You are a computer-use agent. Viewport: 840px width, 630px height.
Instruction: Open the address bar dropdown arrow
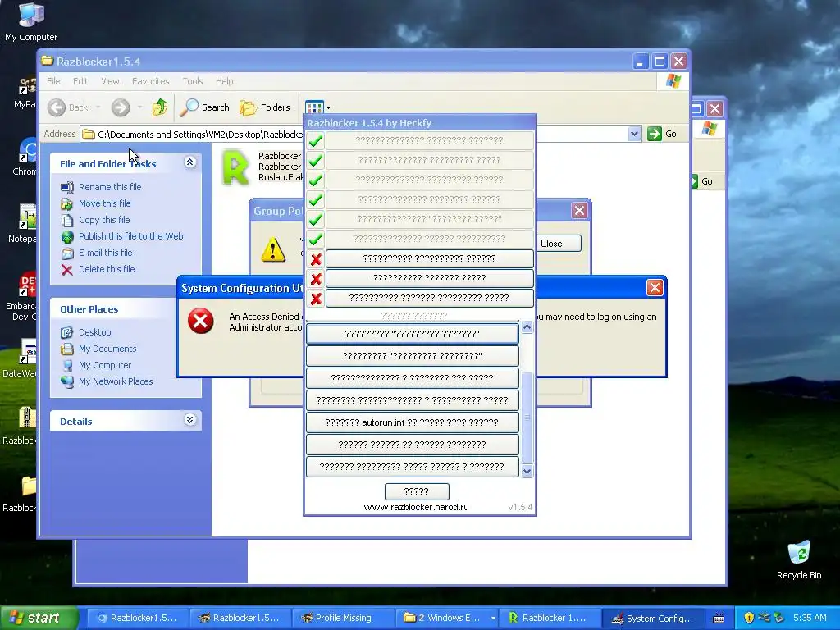[x=634, y=134]
